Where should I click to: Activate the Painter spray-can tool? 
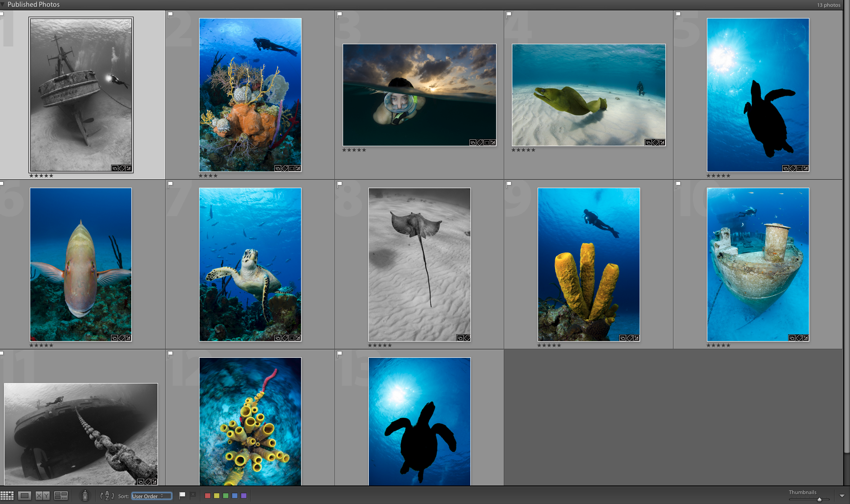[x=85, y=495]
